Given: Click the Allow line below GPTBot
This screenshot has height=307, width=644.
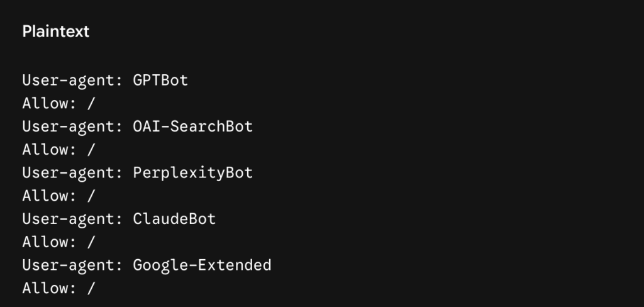Looking at the screenshot, I should pyautogui.click(x=58, y=103).
